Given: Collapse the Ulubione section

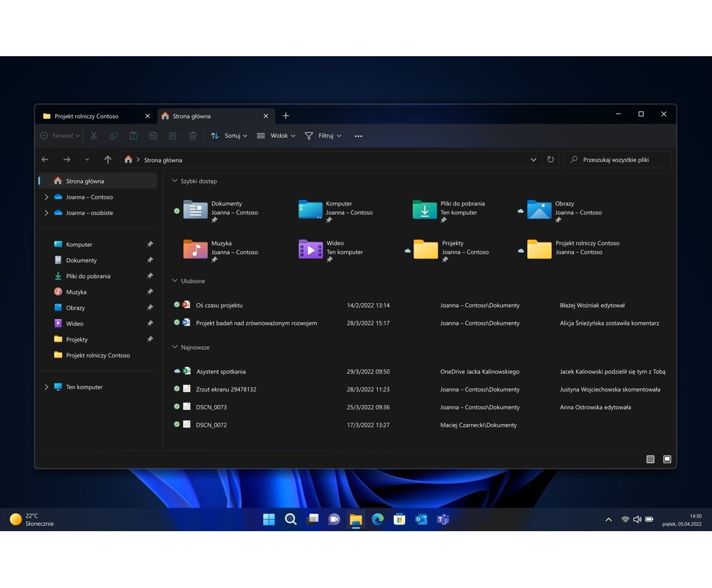Looking at the screenshot, I should (x=174, y=281).
